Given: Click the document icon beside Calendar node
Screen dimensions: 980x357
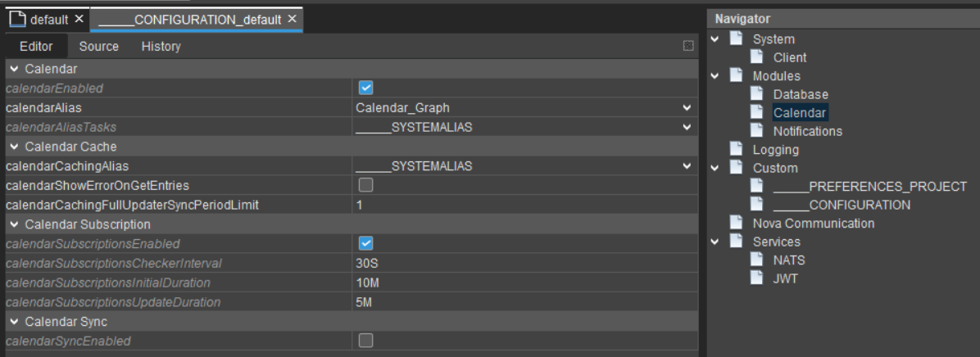Looking at the screenshot, I should point(756,112).
